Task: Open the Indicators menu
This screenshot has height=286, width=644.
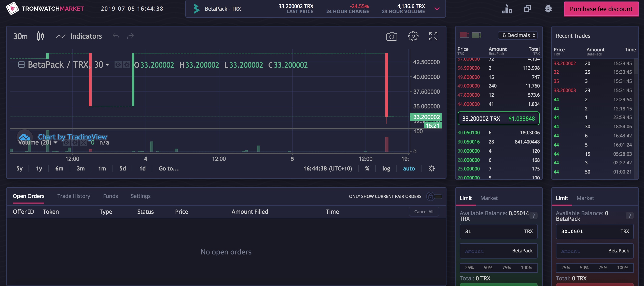Action: click(79, 36)
